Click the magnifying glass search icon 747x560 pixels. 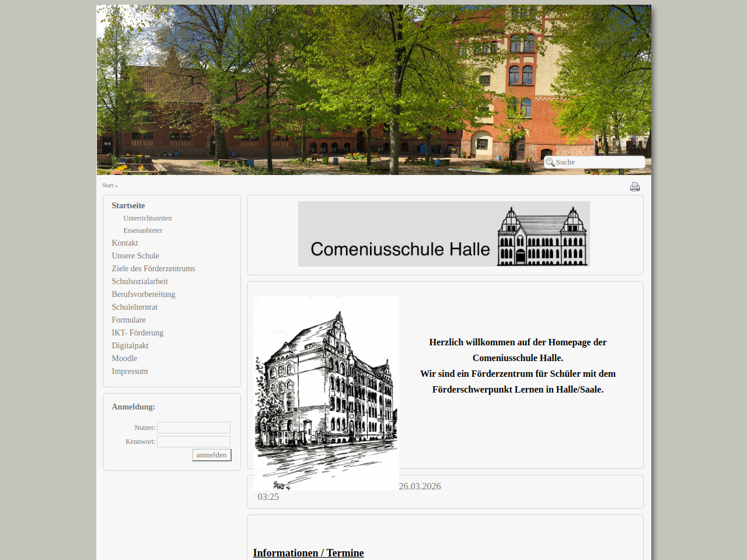click(x=550, y=162)
